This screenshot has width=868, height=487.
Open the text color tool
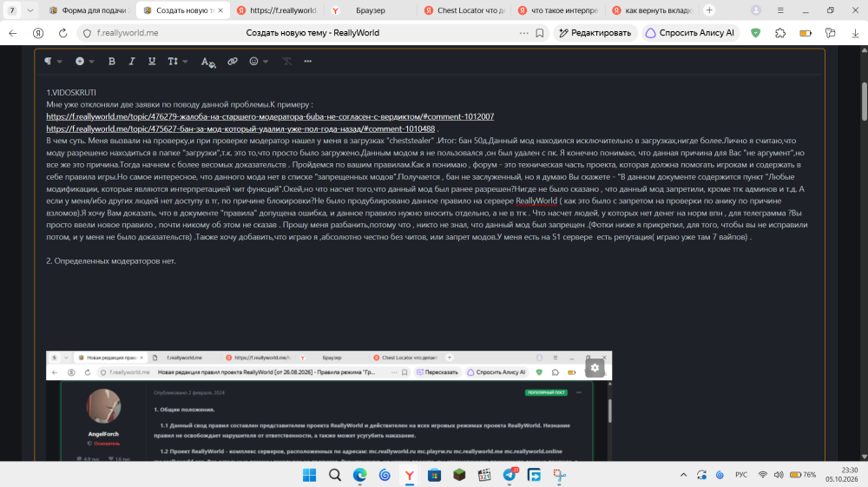tap(207, 62)
